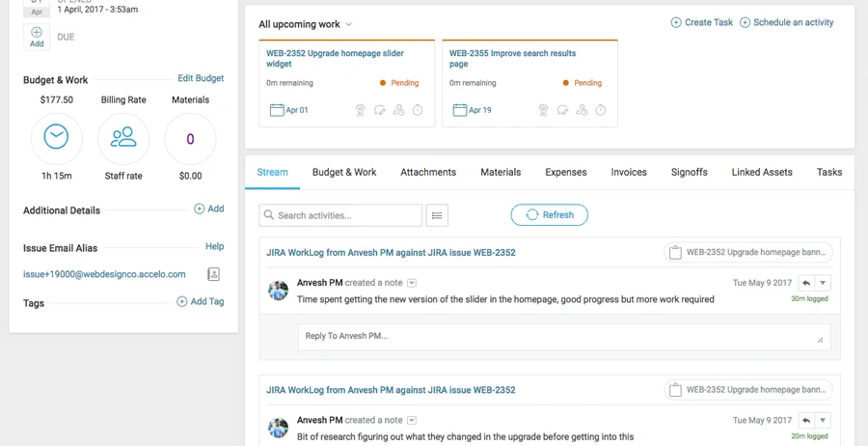Click the Search activities input field

(x=340, y=215)
